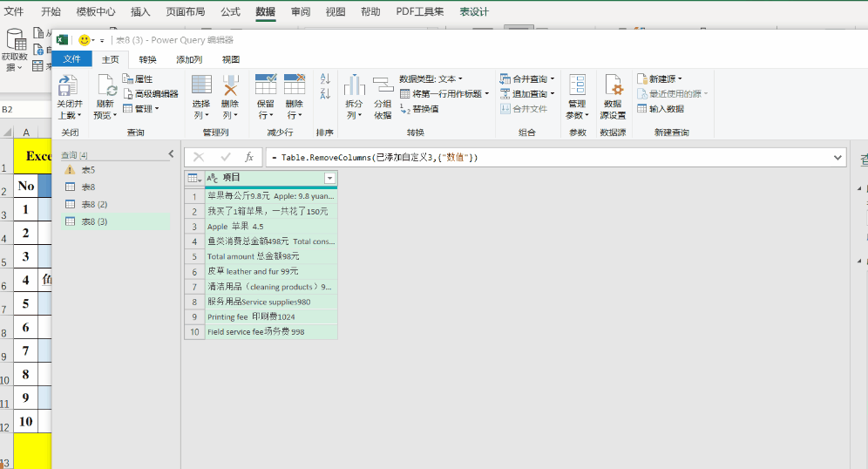This screenshot has height=469, width=868.
Task: Click cell '皮草 leather and fur 99元'
Action: pyautogui.click(x=271, y=271)
